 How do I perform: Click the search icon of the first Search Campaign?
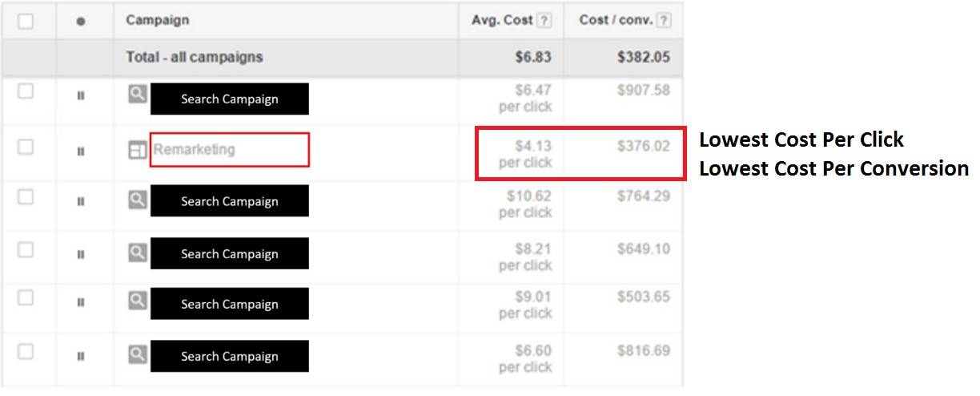tap(138, 95)
